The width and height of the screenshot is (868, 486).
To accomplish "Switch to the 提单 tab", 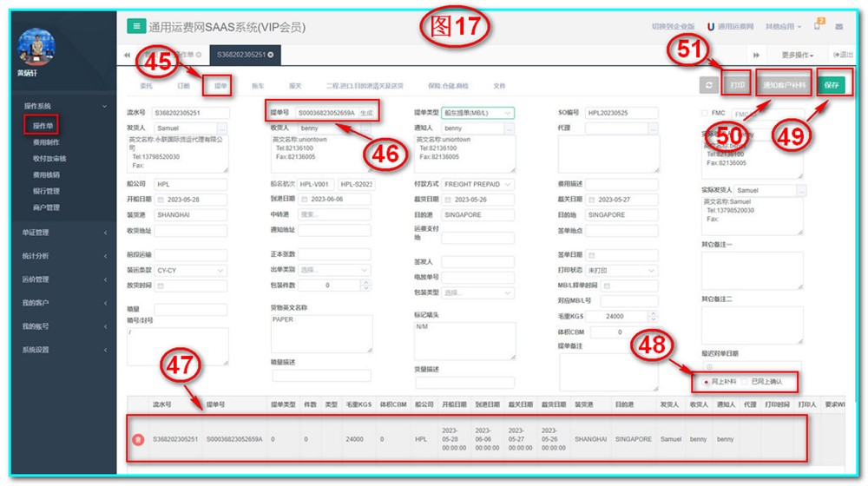I will (x=220, y=86).
